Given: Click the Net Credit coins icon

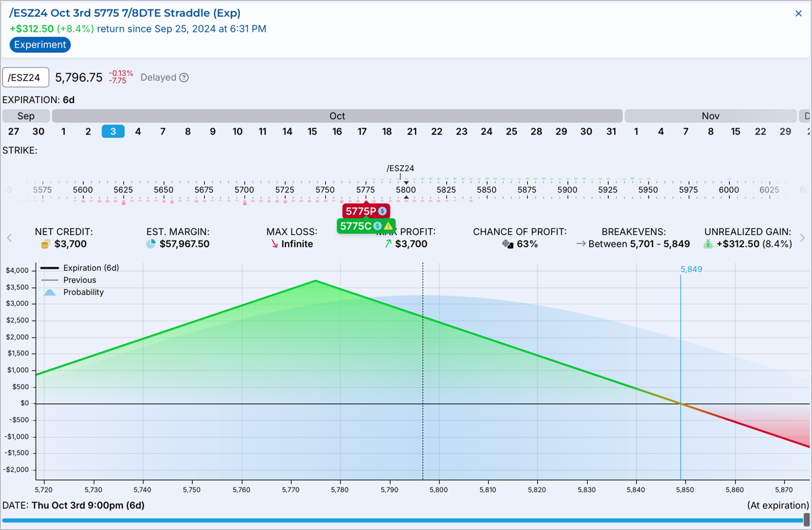Looking at the screenshot, I should (x=45, y=244).
